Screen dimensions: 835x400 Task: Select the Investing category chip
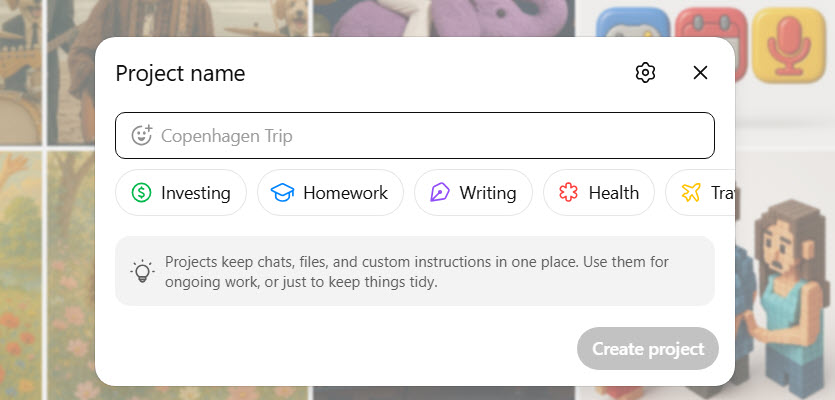pos(181,193)
